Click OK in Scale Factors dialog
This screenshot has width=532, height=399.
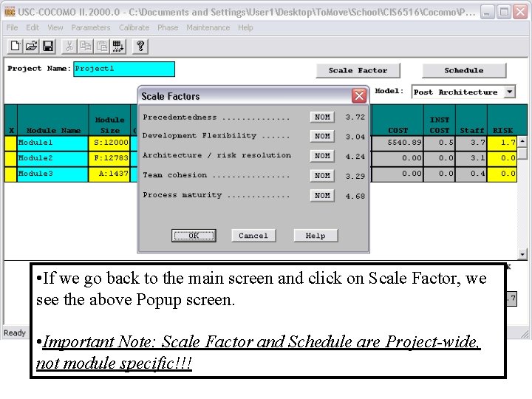point(194,236)
